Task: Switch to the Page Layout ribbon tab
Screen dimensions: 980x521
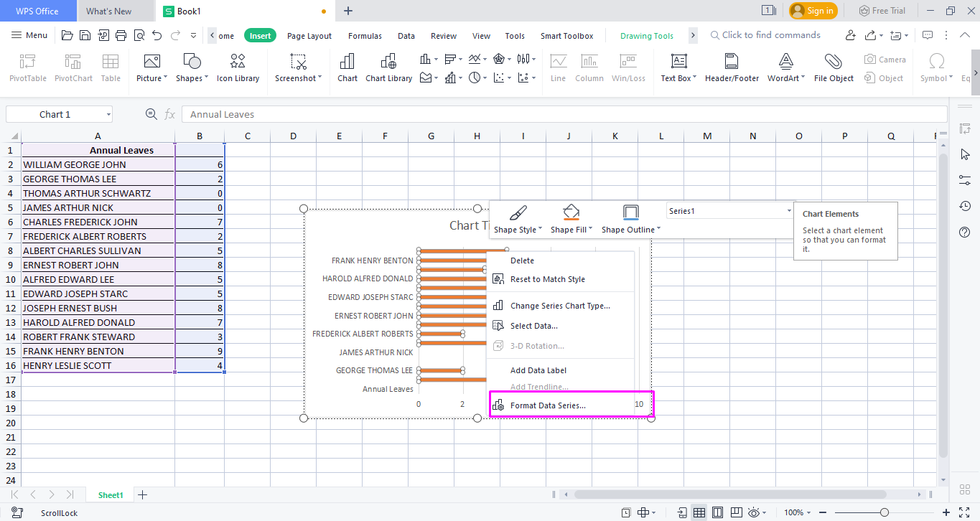Action: coord(309,34)
